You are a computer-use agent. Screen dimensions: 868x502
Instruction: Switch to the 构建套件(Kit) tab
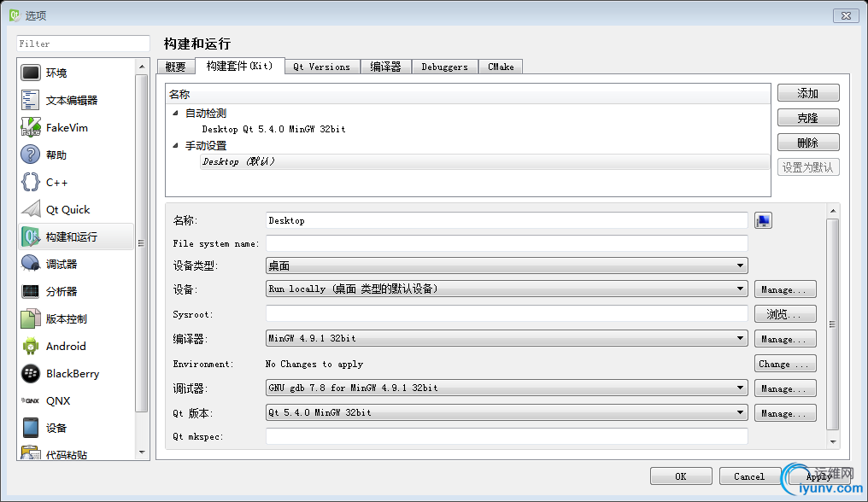pyautogui.click(x=240, y=66)
